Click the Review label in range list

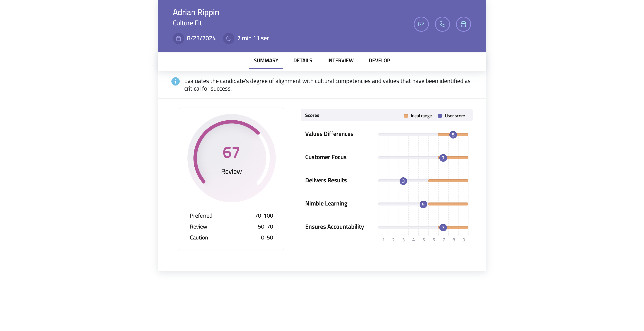click(x=198, y=227)
